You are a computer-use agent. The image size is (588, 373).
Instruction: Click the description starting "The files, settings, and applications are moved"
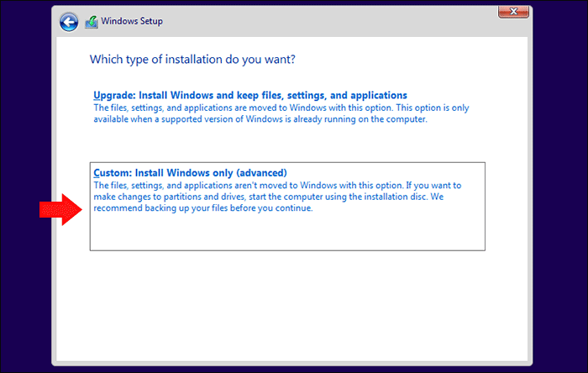coord(281,113)
